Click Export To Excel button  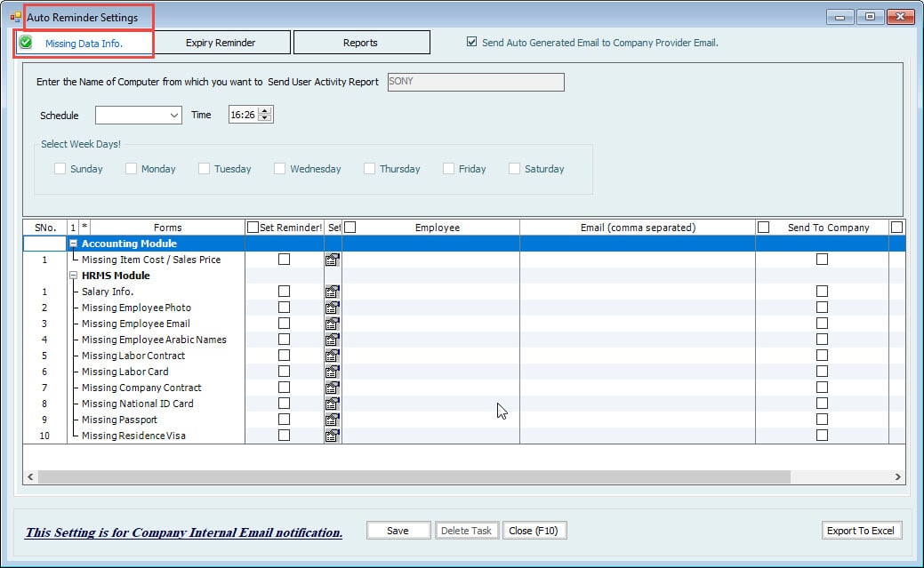coord(861,531)
